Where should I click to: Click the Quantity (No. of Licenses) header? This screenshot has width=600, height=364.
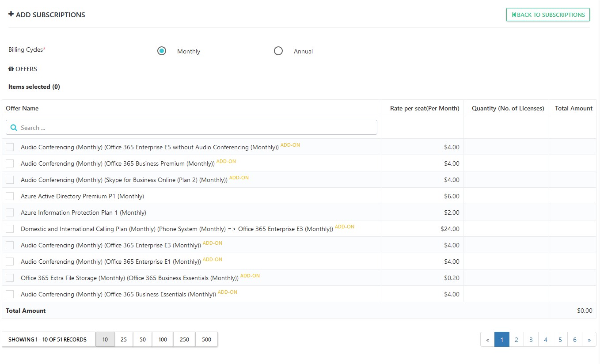(508, 108)
